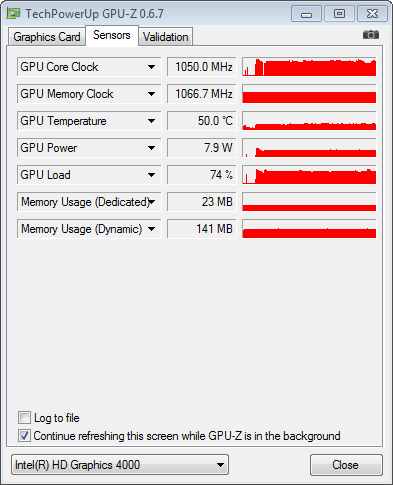Click the GPU-Z app icon in title bar
Image resolution: width=393 pixels, height=485 pixels.
[13, 14]
